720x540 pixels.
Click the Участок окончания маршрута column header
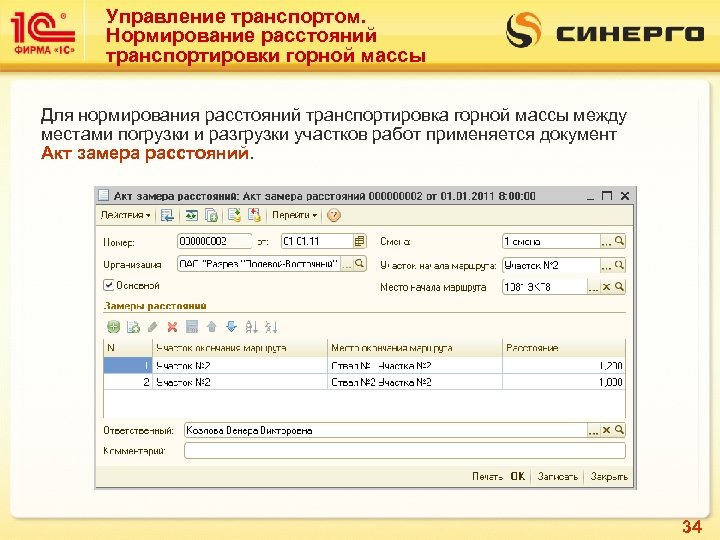click(240, 348)
